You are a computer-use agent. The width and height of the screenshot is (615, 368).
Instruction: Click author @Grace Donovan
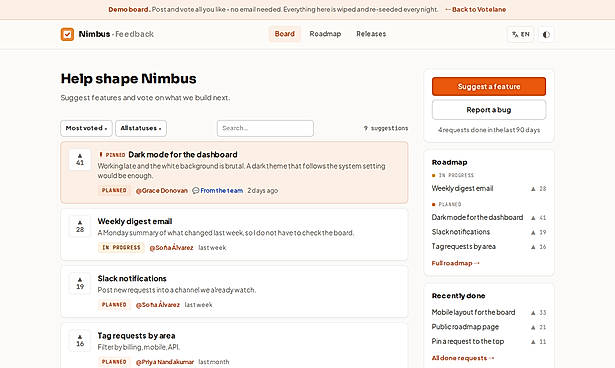point(162,191)
